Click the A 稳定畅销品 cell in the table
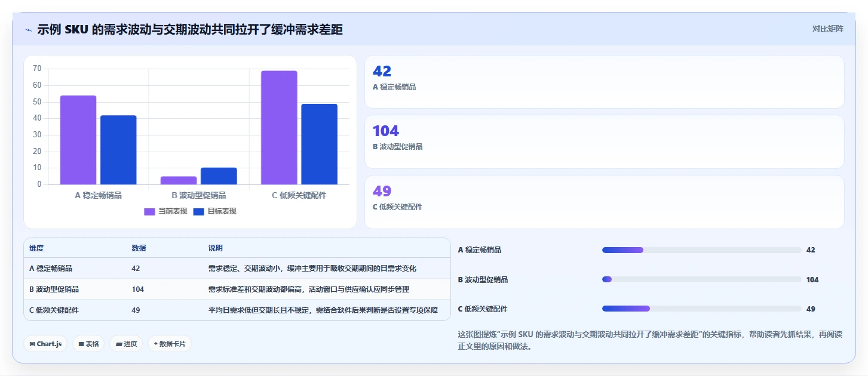 click(51, 269)
